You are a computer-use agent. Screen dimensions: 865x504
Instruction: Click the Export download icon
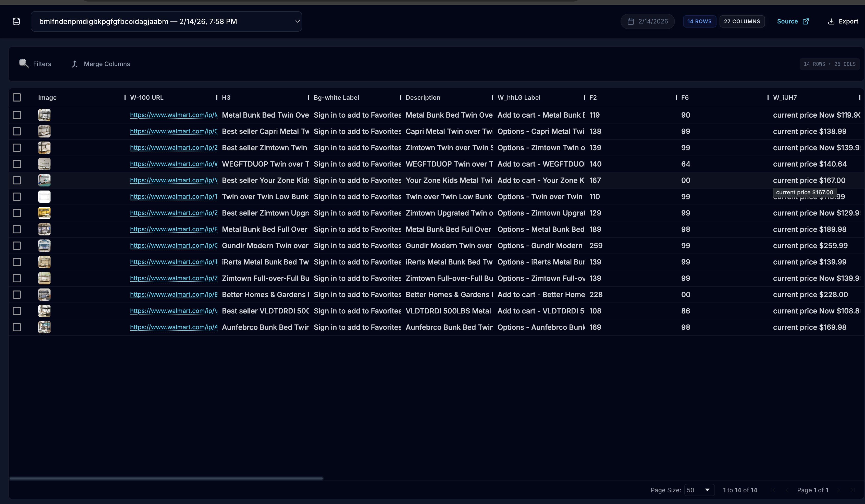point(831,22)
